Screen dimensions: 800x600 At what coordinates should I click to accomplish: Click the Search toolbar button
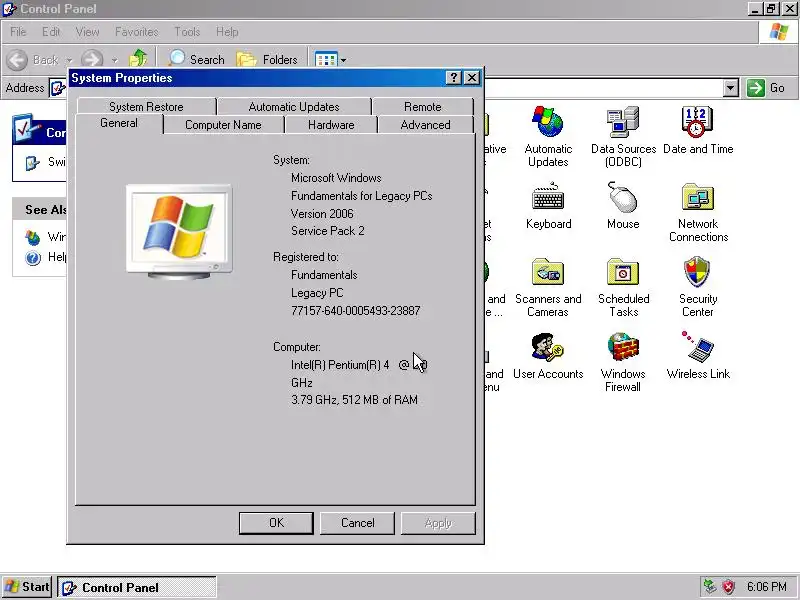(x=197, y=59)
